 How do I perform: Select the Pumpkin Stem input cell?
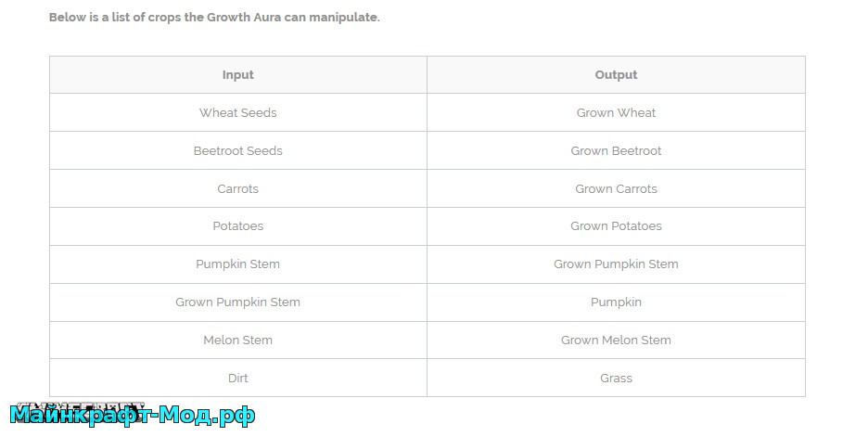point(238,264)
